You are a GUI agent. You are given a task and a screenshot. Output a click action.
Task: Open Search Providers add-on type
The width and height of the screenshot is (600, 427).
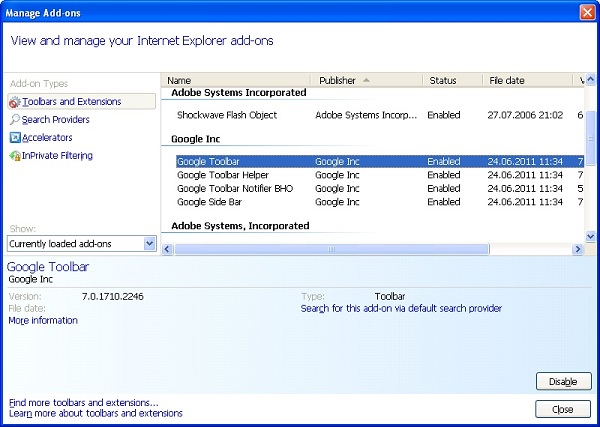(x=55, y=119)
